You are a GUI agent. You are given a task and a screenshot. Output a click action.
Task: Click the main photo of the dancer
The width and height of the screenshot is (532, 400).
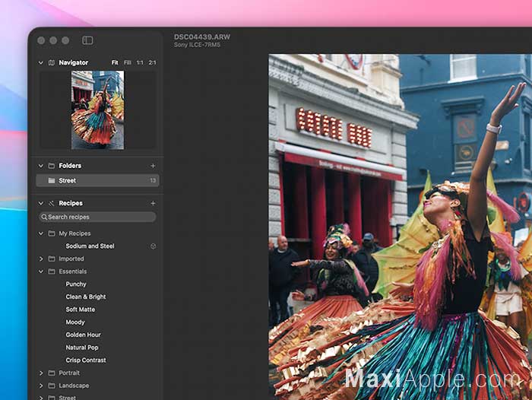[x=401, y=227]
